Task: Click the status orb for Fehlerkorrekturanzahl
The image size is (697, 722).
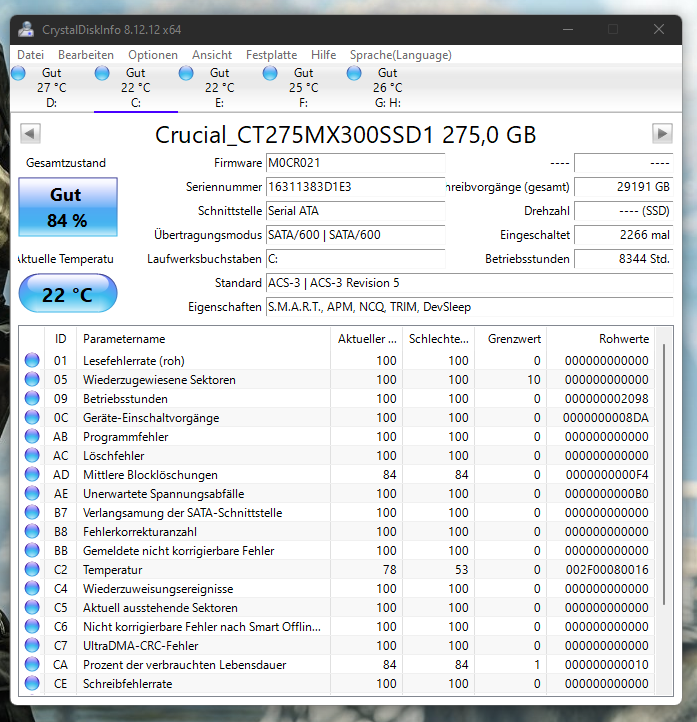Action: tap(32, 531)
